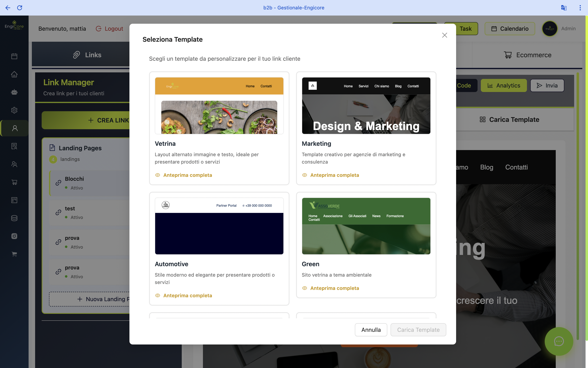Viewport: 588px width, 368px height.
Task: Click the Carica Template button in the dialog
Action: [x=418, y=330]
